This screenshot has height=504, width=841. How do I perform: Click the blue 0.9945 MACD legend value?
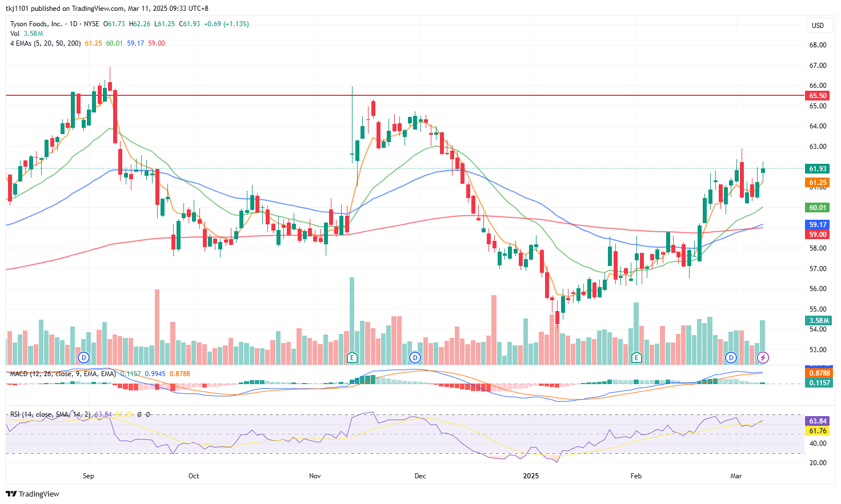[155, 374]
